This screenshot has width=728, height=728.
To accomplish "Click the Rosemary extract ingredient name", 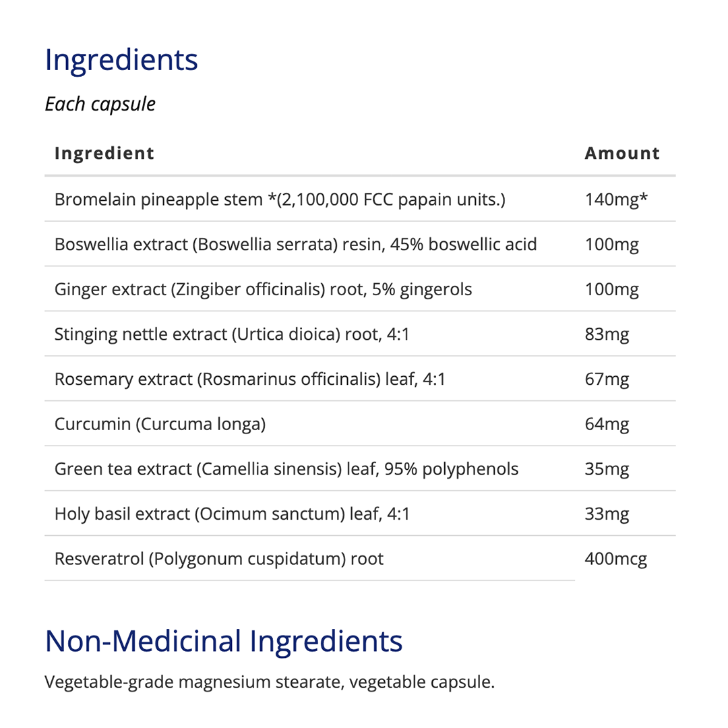I will (x=249, y=379).
